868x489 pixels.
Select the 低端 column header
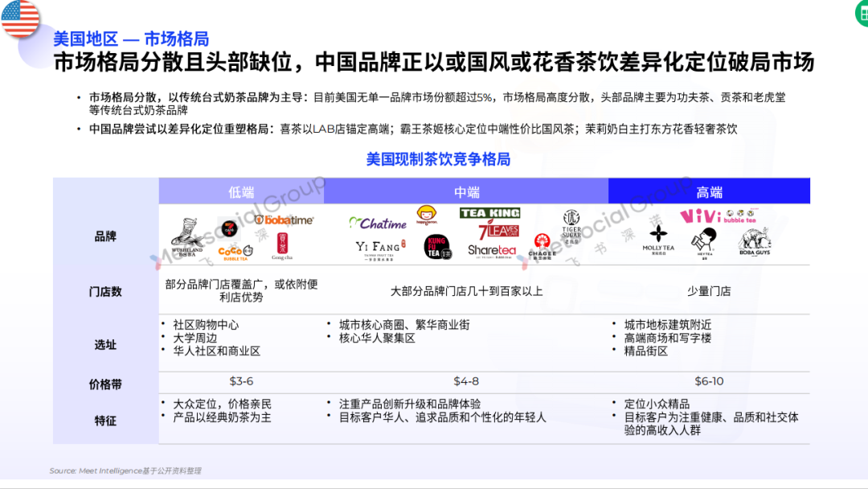pos(240,189)
